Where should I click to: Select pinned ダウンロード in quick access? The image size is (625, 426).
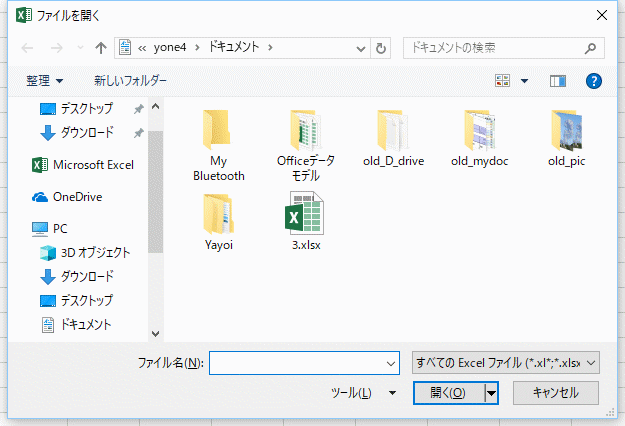pos(77,132)
